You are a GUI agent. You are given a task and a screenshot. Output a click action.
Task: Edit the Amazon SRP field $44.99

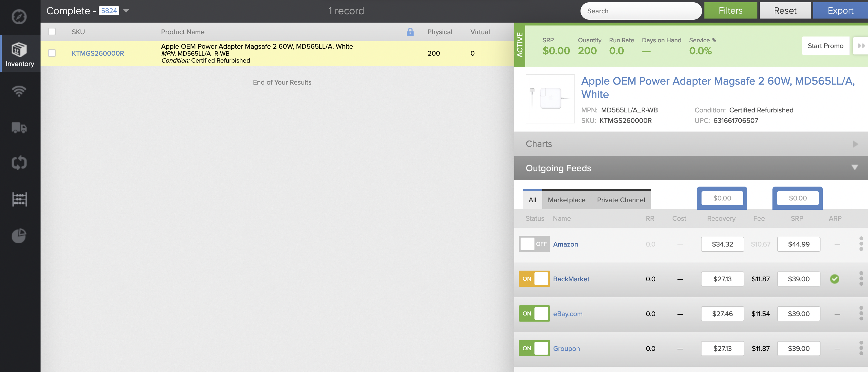point(799,244)
